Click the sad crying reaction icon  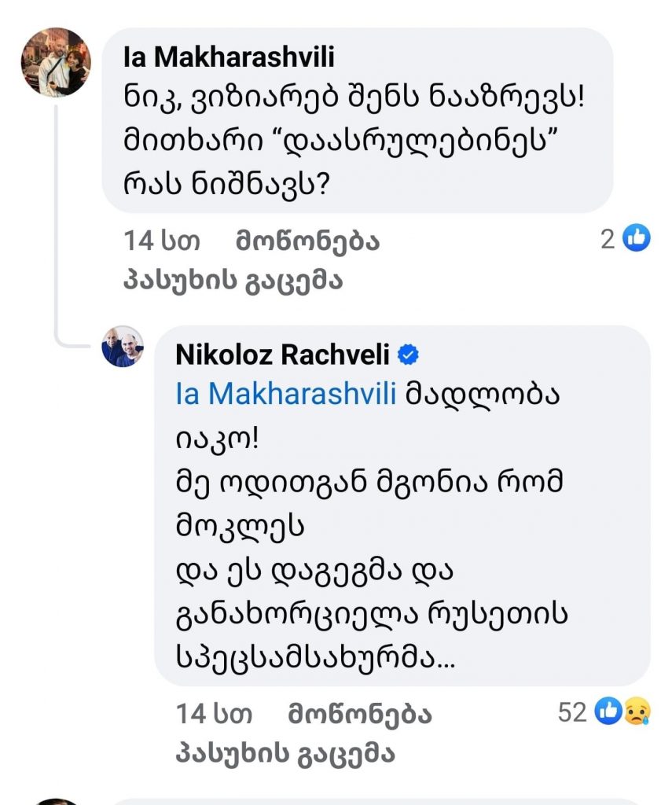(x=633, y=712)
